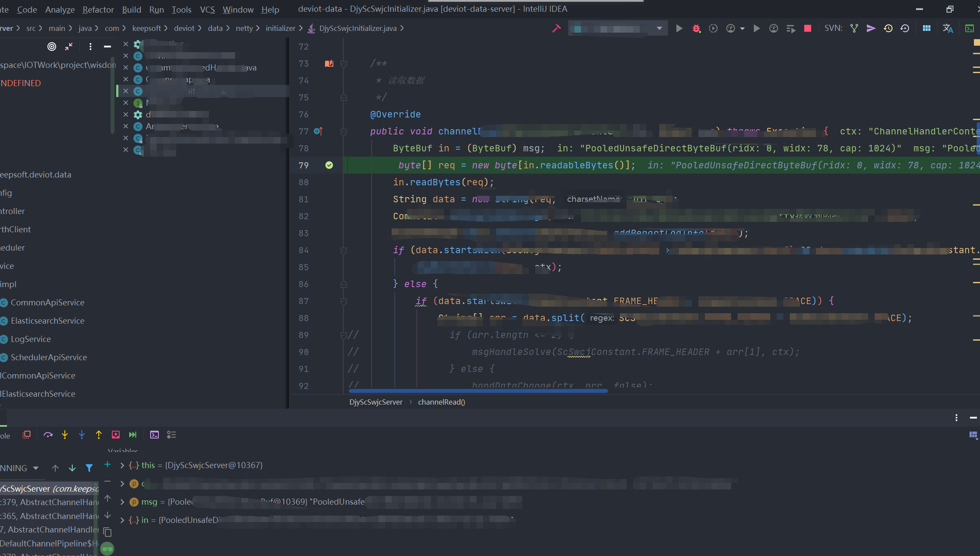This screenshot has height=556, width=980.
Task: Toggle the thread frames filter icon
Action: point(89,468)
